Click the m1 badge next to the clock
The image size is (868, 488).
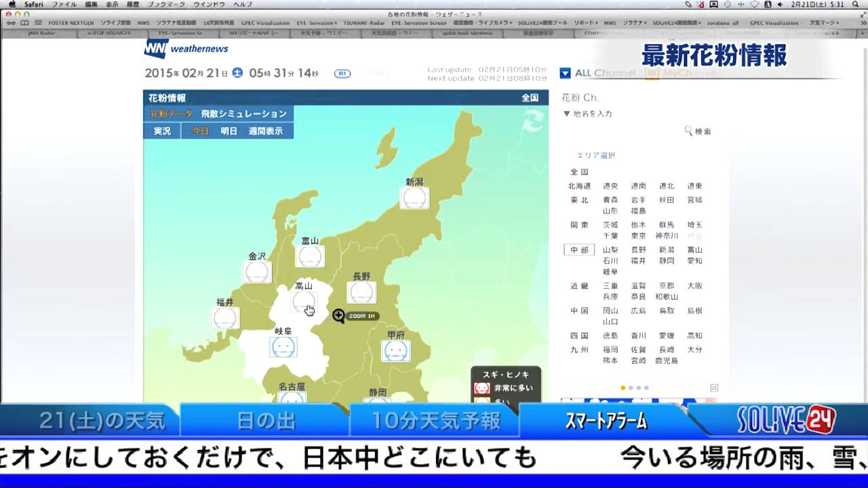[342, 73]
